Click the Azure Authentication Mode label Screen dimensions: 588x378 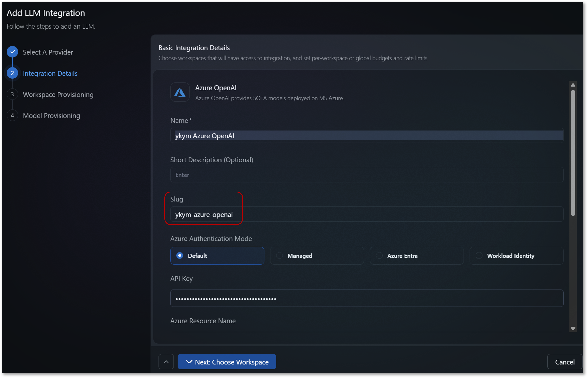tap(211, 239)
